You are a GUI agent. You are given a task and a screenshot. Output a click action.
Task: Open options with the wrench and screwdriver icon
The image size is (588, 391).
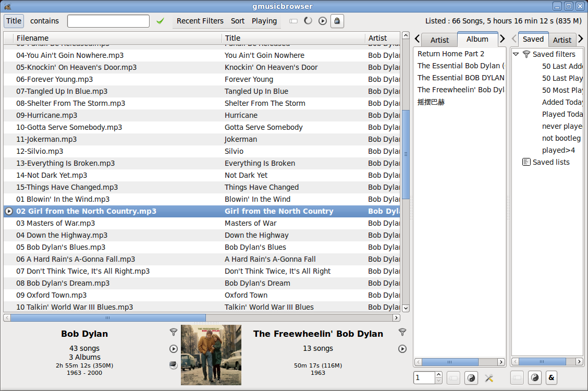point(489,378)
